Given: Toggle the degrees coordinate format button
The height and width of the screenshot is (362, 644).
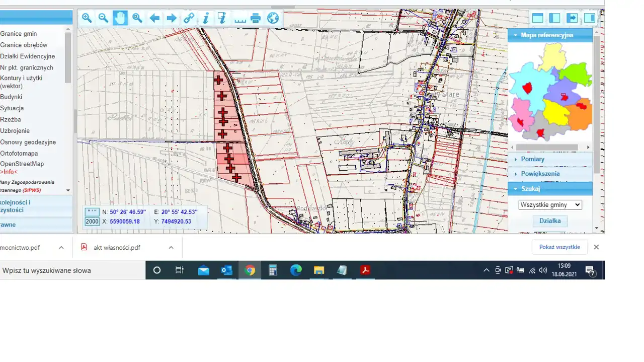Looking at the screenshot, I should 92,212.
